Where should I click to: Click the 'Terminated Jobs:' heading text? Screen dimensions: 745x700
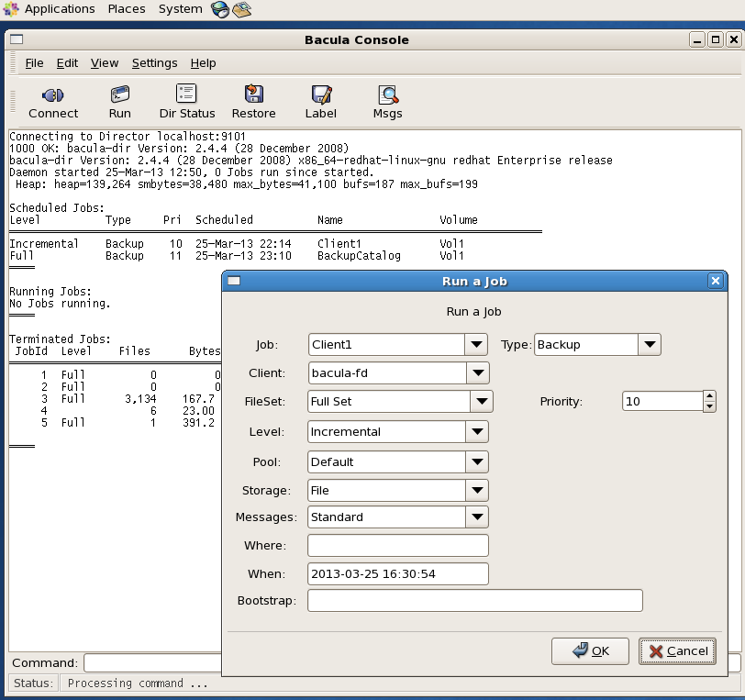click(60, 339)
